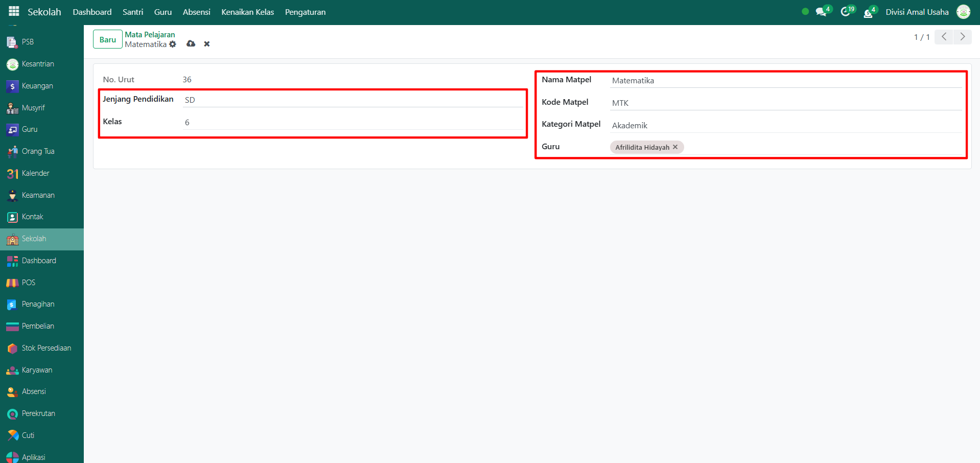Open the Jenjang Pendidikan dropdown
Viewport: 980px width, 463px height.
click(353, 100)
